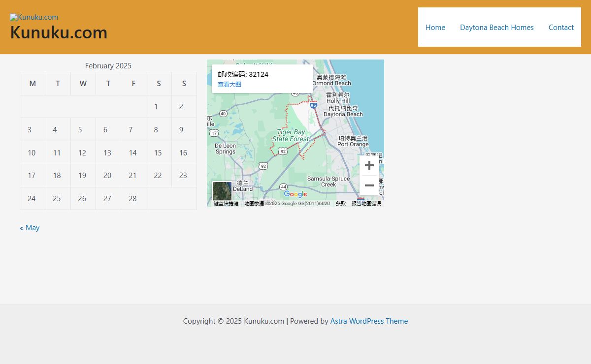Select calendar date 28

click(133, 199)
